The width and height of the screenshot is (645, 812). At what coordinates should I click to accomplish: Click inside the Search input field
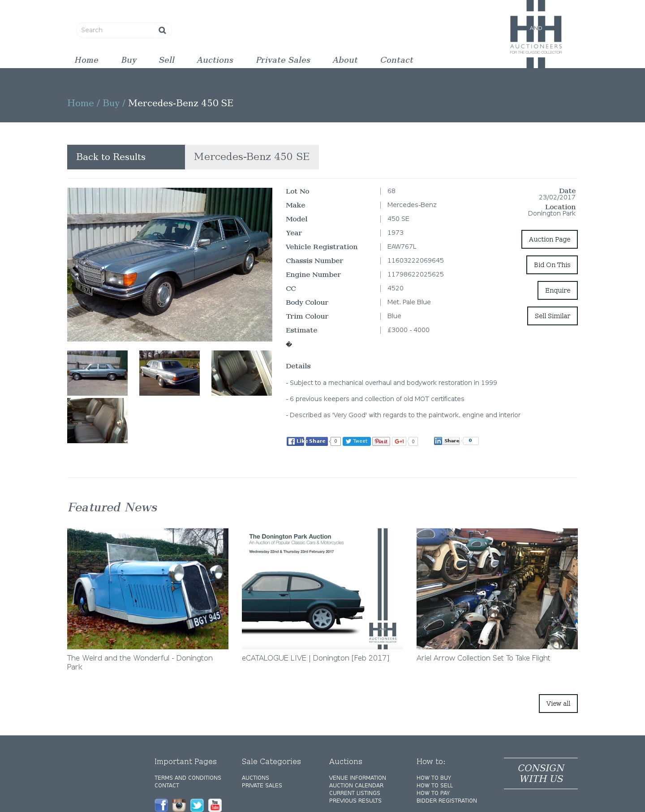(x=116, y=30)
